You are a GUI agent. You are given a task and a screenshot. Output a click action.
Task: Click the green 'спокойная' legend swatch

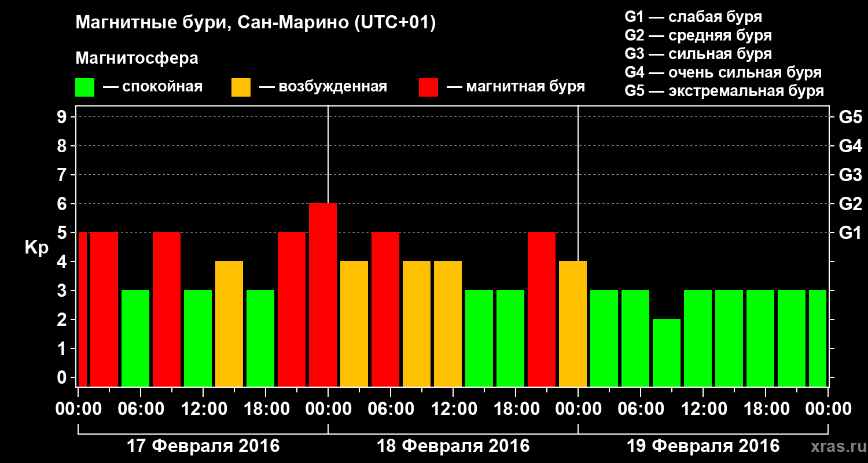coord(84,87)
